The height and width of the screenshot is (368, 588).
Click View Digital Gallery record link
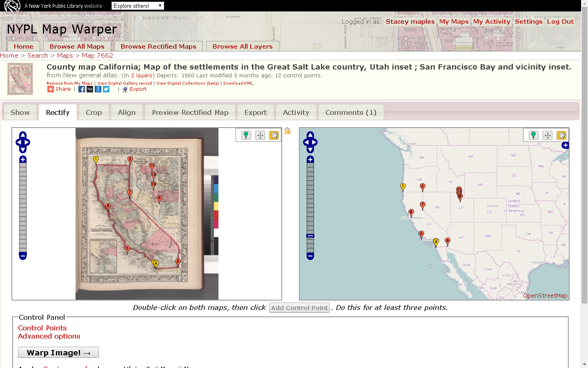point(125,83)
